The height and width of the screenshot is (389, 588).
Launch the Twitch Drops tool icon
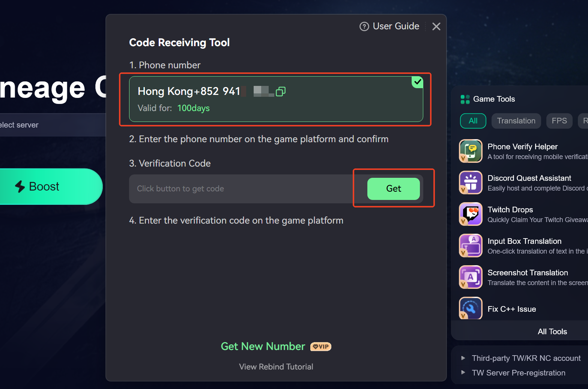[x=471, y=214]
